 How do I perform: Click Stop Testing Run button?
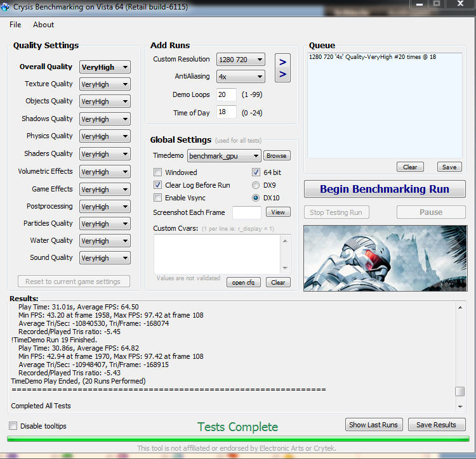click(x=336, y=212)
